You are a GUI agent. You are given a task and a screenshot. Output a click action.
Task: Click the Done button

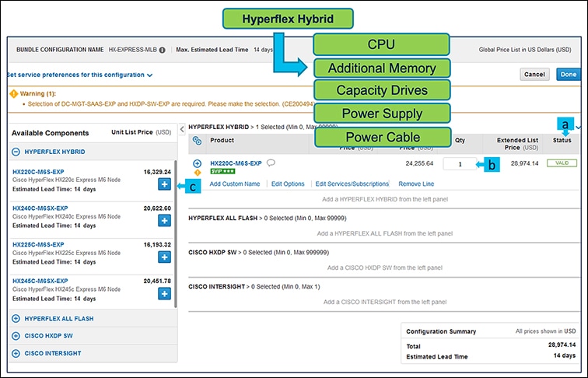pyautogui.click(x=567, y=75)
